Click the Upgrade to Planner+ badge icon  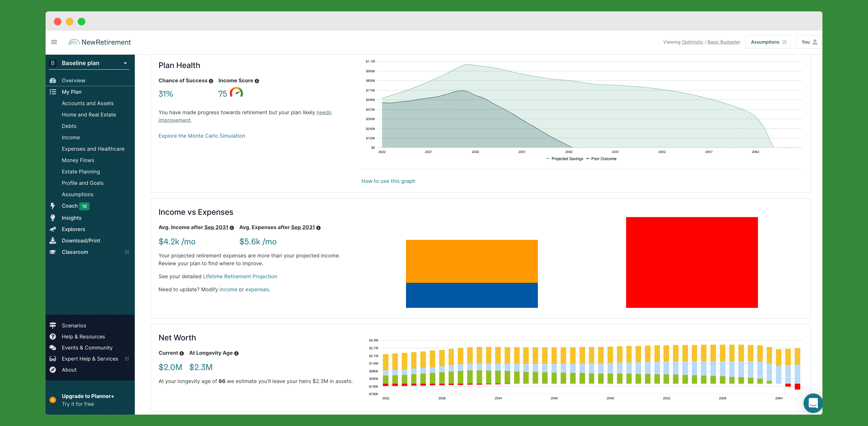click(x=53, y=400)
